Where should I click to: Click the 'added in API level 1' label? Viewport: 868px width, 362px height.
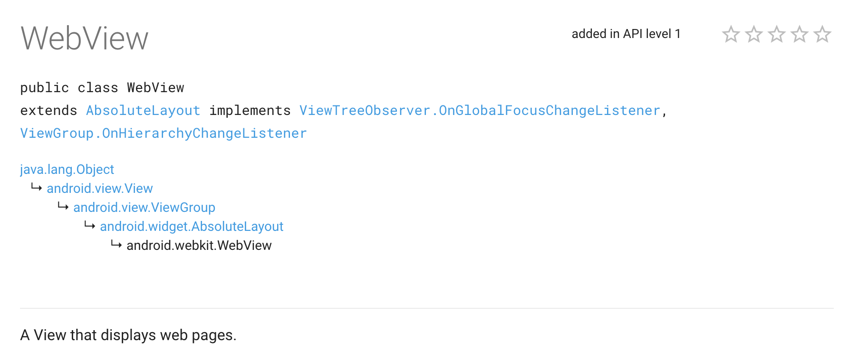[x=626, y=34]
